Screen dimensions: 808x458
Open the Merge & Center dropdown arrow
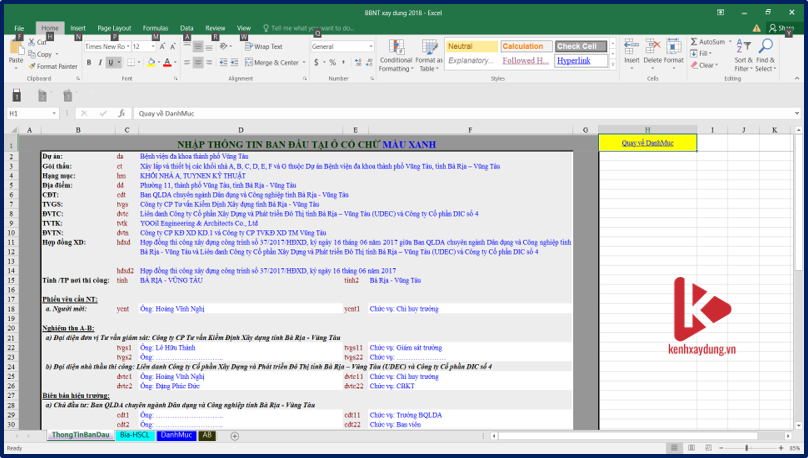click(304, 62)
